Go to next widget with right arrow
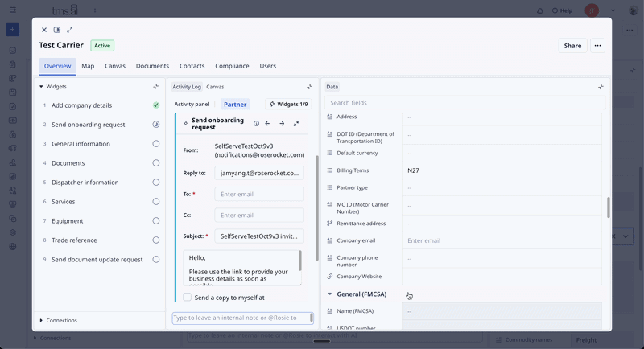The image size is (644, 349). pos(282,124)
